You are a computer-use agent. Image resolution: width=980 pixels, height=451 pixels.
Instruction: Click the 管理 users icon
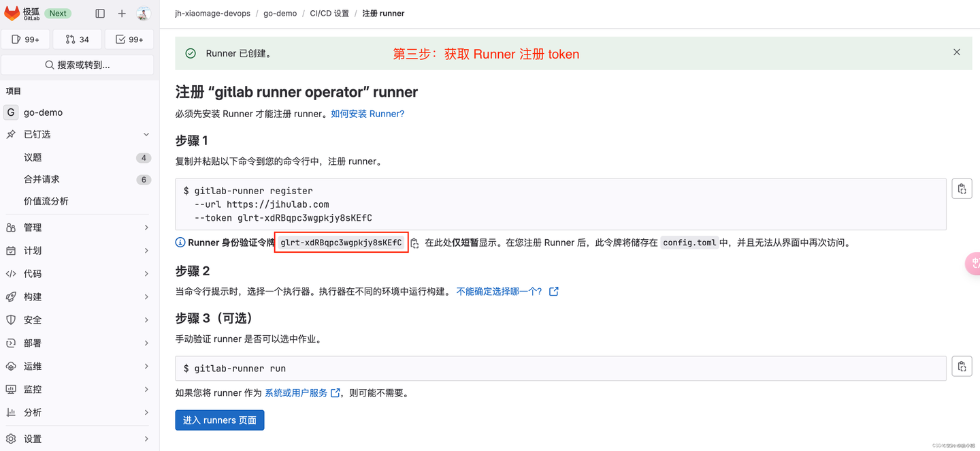(11, 228)
